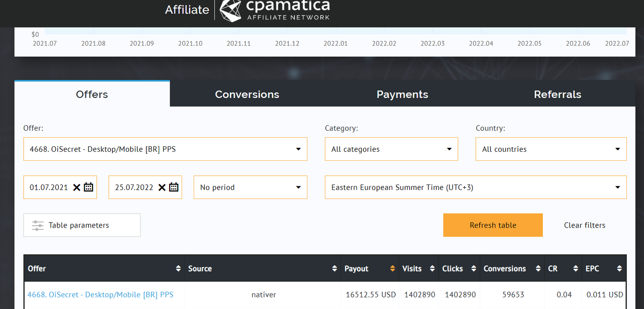
Task: Switch to the Offers tab
Action: [92, 94]
